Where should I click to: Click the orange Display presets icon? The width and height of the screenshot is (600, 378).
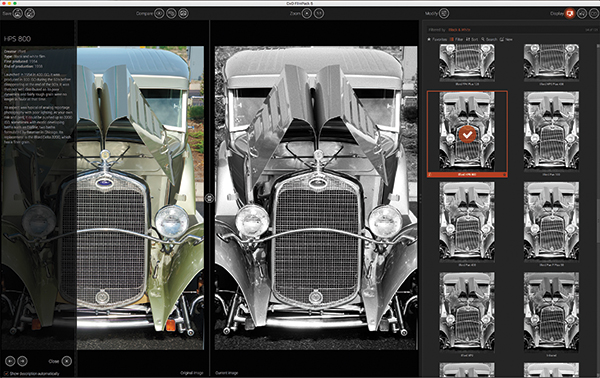(x=570, y=14)
